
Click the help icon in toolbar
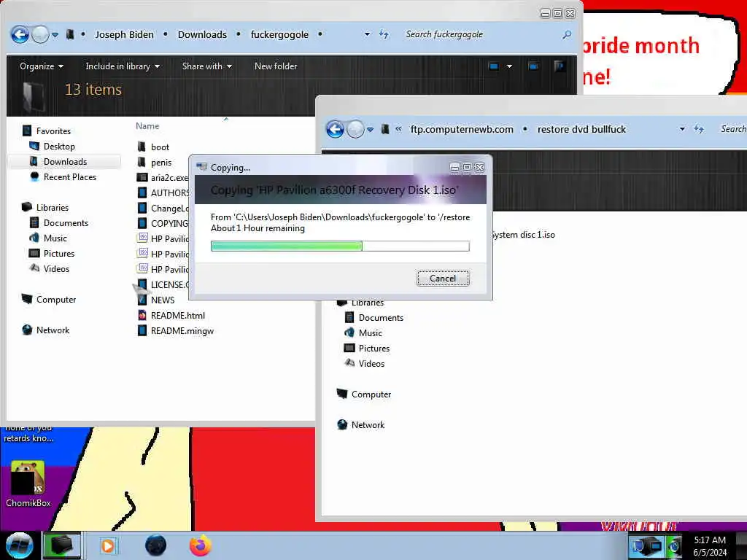click(560, 66)
